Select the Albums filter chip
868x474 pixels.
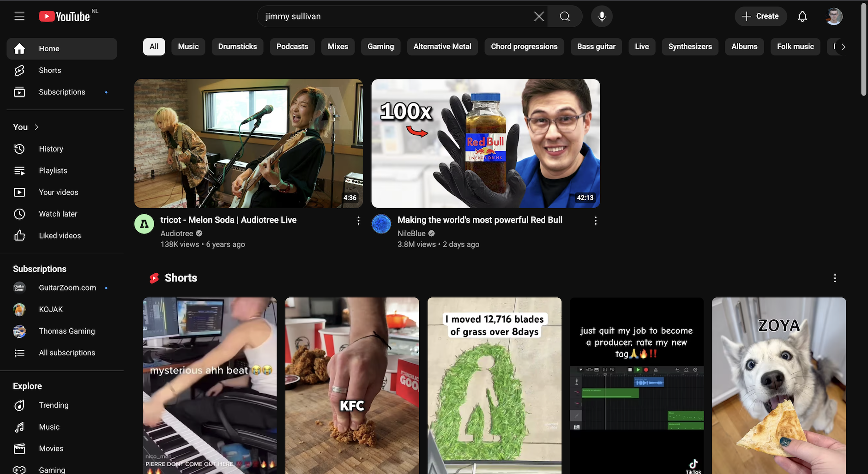click(x=744, y=47)
